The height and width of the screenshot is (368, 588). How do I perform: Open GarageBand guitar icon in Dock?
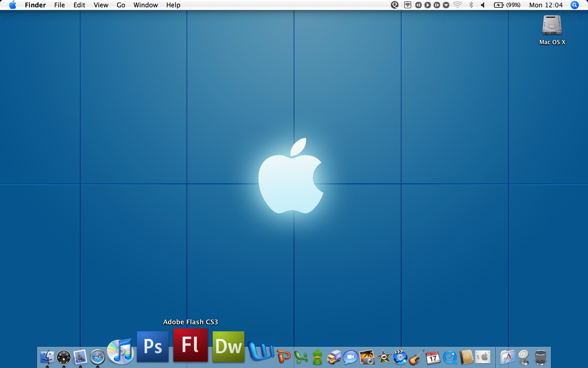click(x=417, y=357)
